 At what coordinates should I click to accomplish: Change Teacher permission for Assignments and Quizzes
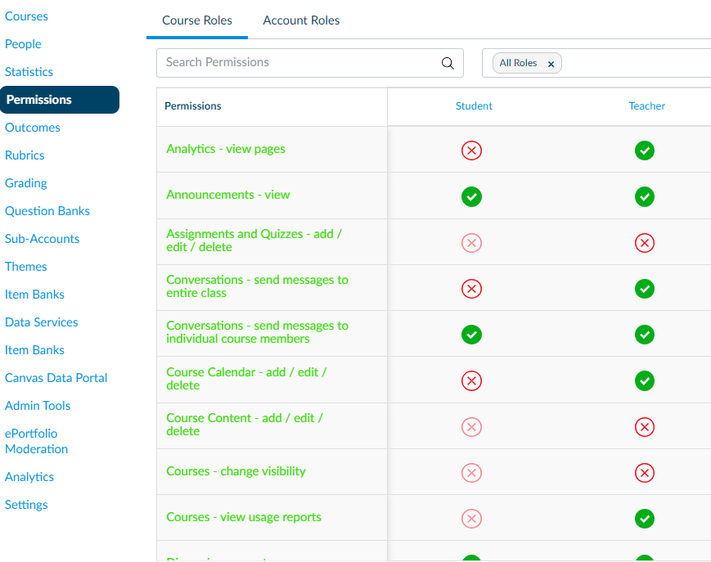[645, 242]
